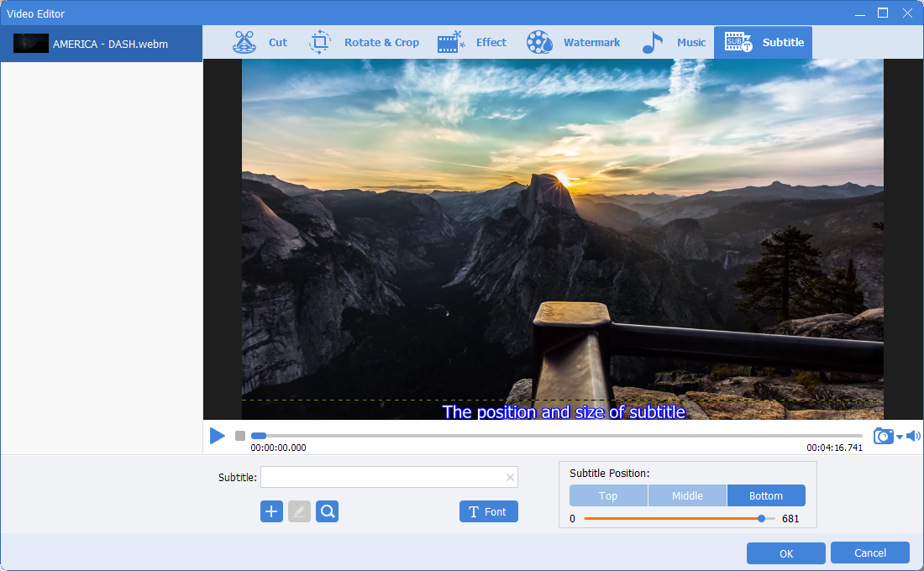Set subtitle position to Top
The image size is (924, 571).
click(608, 495)
